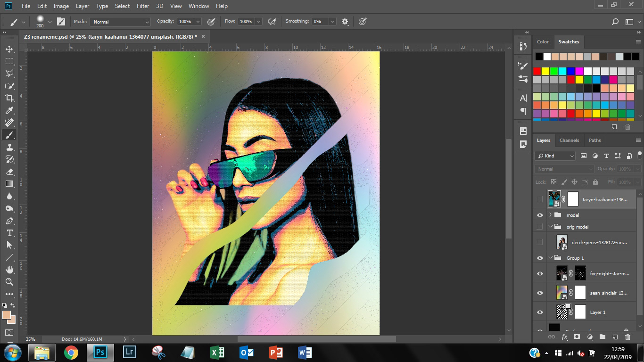This screenshot has width=644, height=362.
Task: Click the foreground color swatch
Action: 6,315
